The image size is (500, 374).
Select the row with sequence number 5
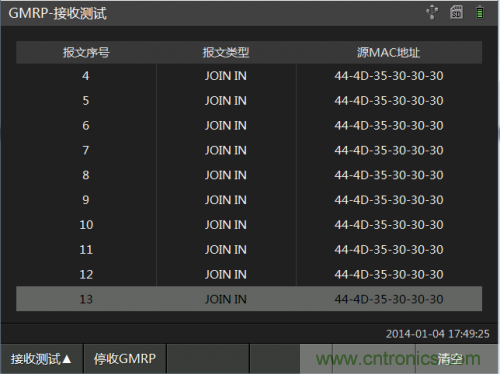tap(249, 100)
